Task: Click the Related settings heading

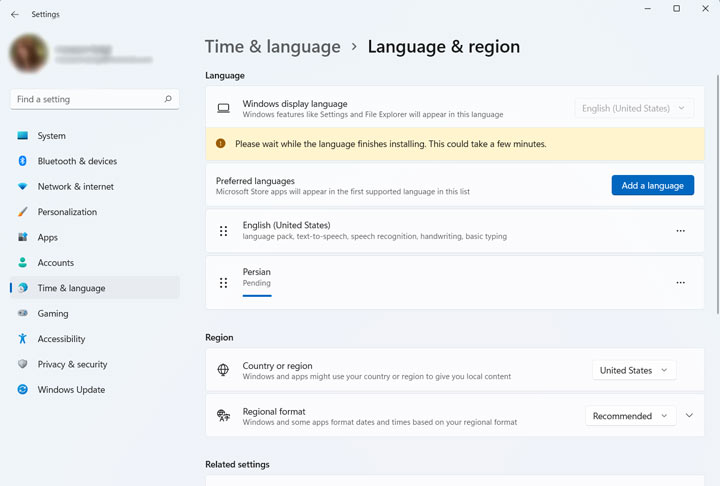Action: [237, 464]
